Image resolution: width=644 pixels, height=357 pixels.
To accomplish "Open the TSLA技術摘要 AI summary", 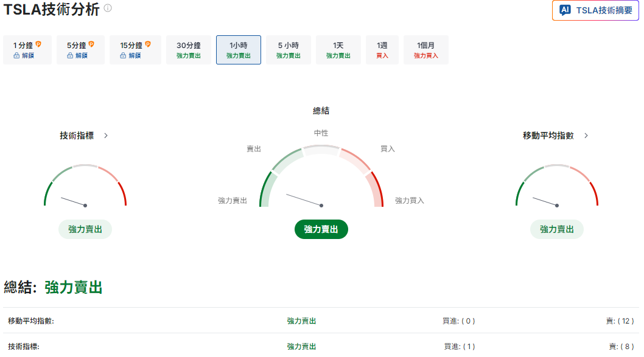I will (x=595, y=10).
